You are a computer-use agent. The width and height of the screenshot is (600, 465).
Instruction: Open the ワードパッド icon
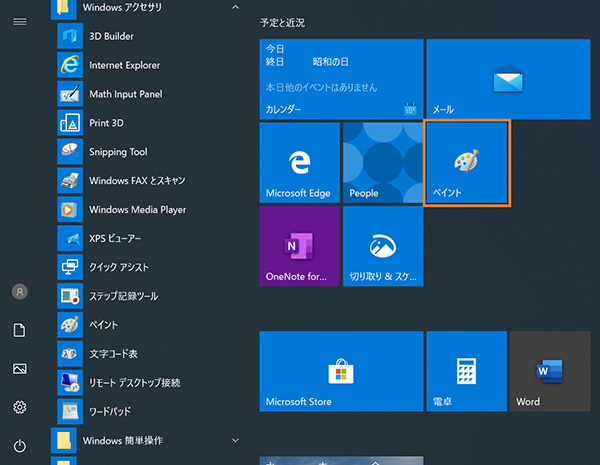coord(70,411)
